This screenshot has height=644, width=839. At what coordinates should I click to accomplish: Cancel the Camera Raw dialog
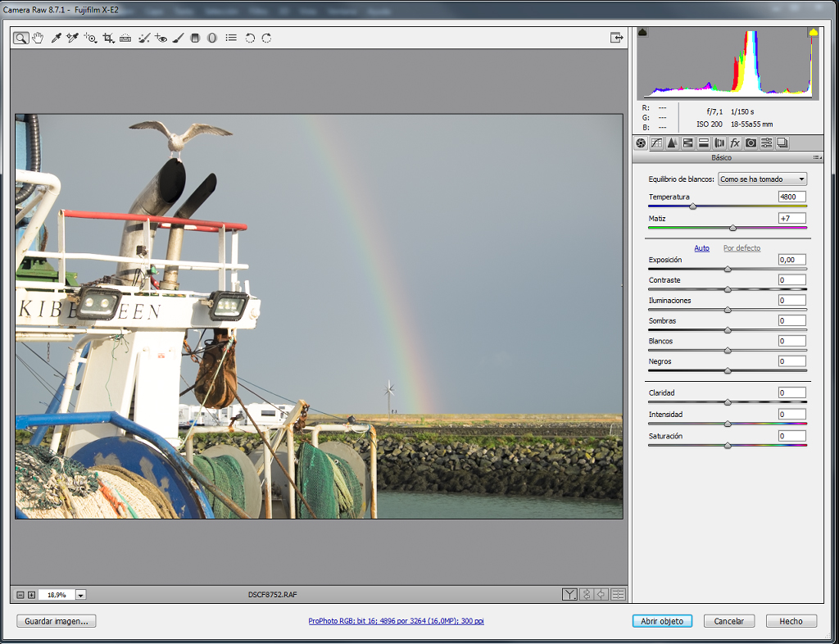click(728, 621)
